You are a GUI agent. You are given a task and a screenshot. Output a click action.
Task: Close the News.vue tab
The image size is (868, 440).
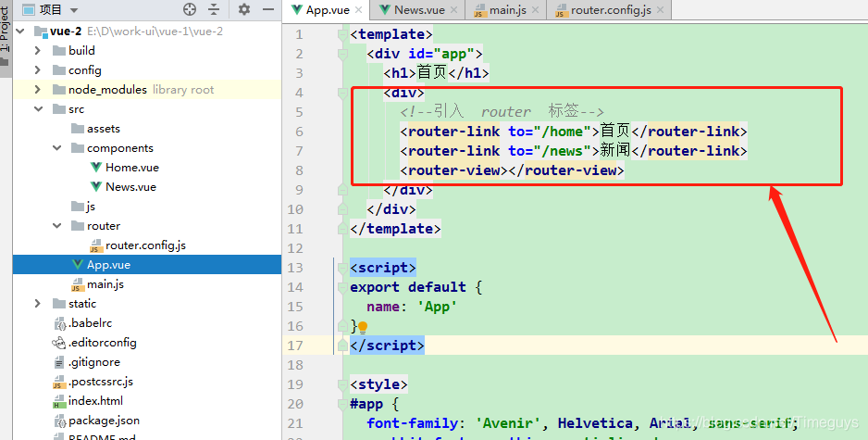tap(454, 10)
